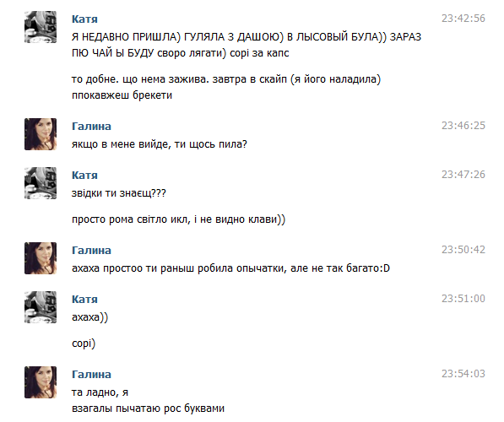Open Галина name above 'ахаха простоо' message
Viewport: 504px width, 422px height.
point(91,251)
